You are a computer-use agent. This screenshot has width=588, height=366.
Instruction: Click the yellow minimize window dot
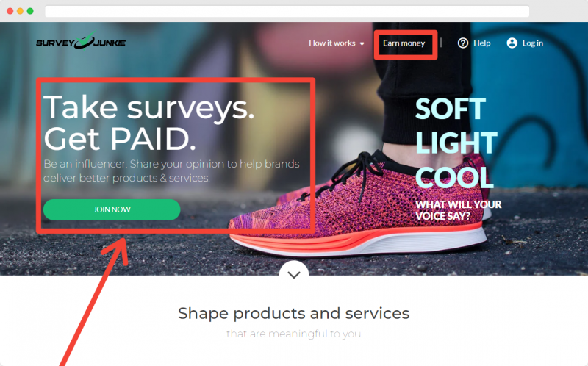click(21, 11)
